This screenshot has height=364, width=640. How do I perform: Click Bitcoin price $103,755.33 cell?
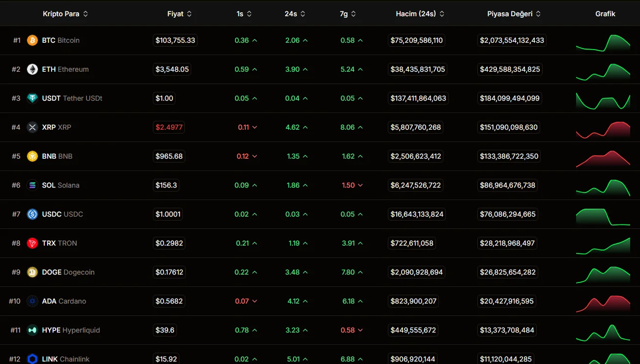[x=175, y=40]
